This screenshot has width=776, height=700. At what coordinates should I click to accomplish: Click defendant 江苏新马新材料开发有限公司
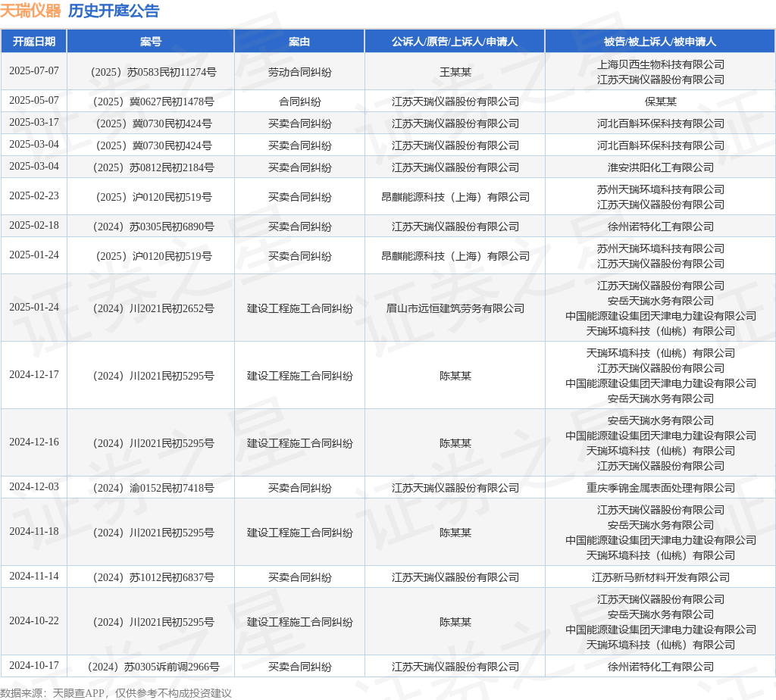660,578
